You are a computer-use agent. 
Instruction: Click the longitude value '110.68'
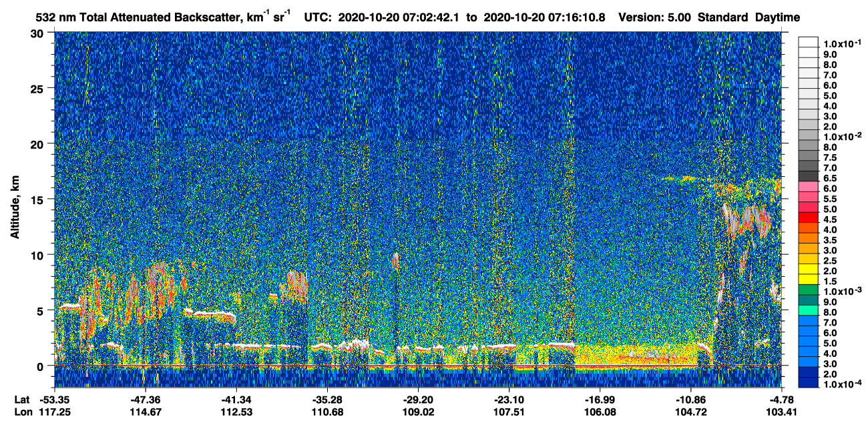pos(327,412)
